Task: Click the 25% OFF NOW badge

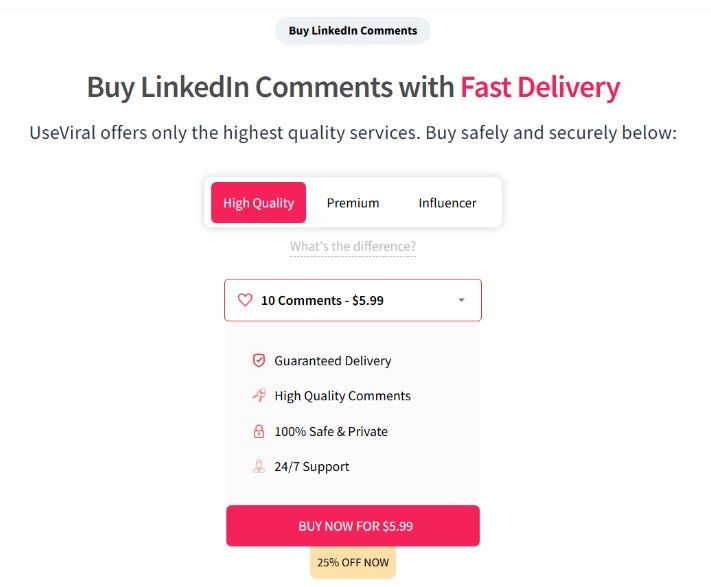Action: [353, 562]
